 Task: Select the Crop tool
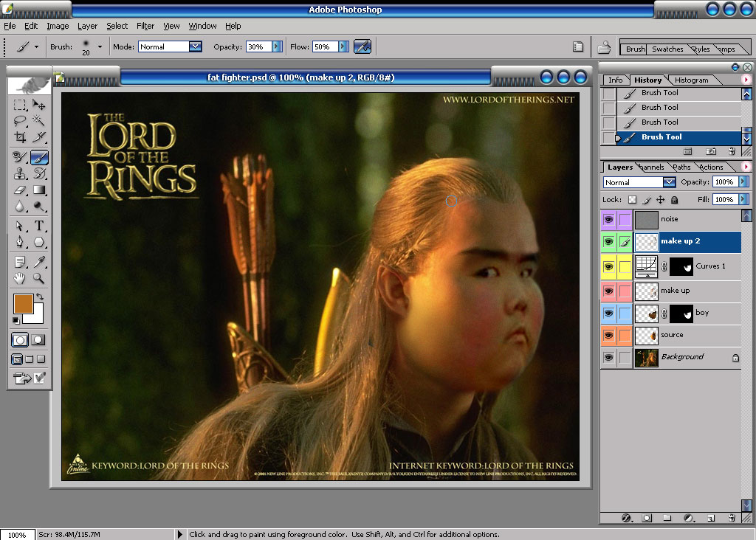point(20,136)
